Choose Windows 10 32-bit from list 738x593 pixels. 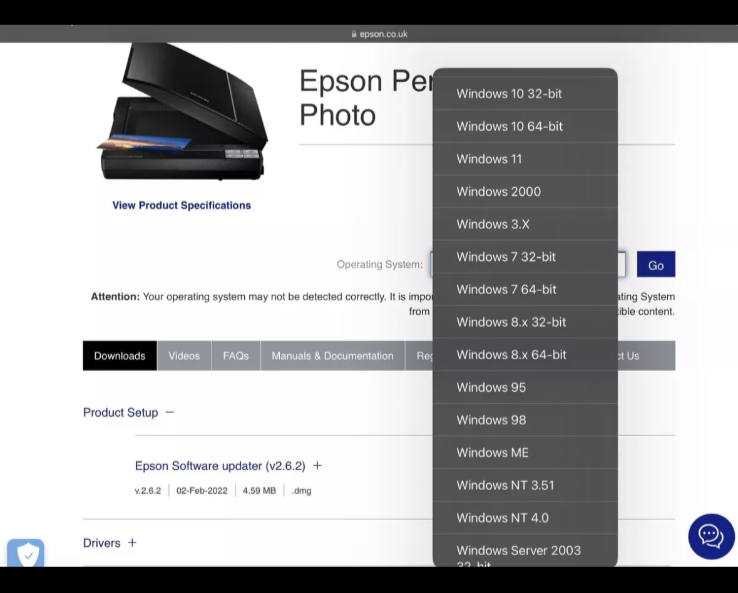[x=525, y=93]
